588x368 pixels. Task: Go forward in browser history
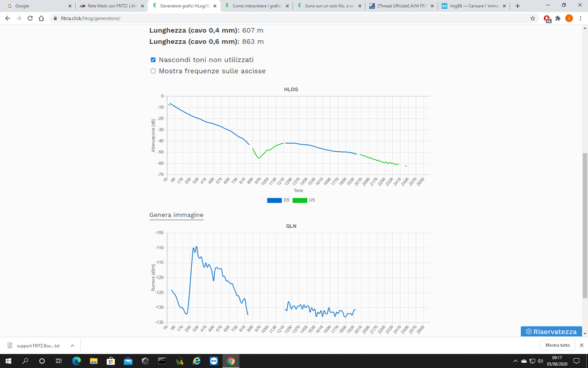coord(19,18)
